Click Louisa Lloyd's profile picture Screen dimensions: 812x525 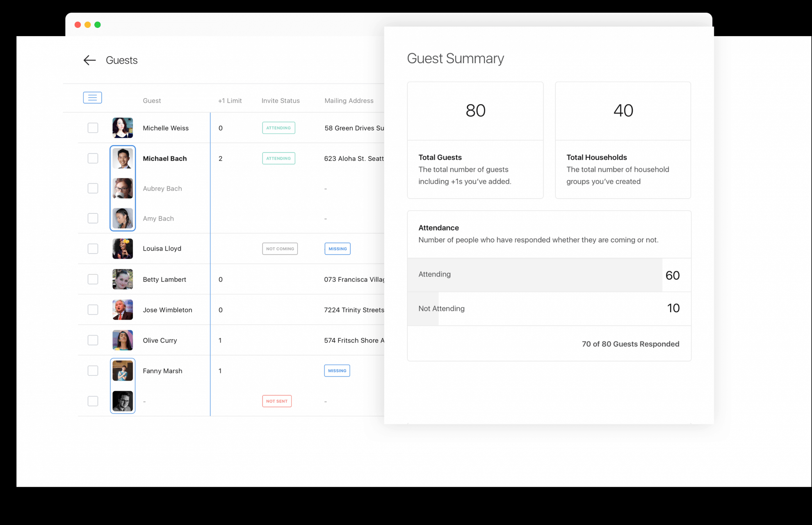[x=123, y=249]
